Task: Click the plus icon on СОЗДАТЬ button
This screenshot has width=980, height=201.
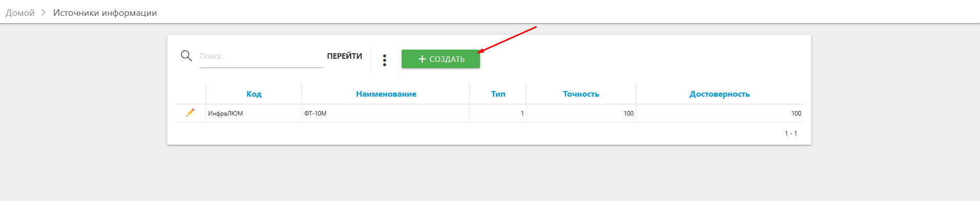Action: point(422,59)
